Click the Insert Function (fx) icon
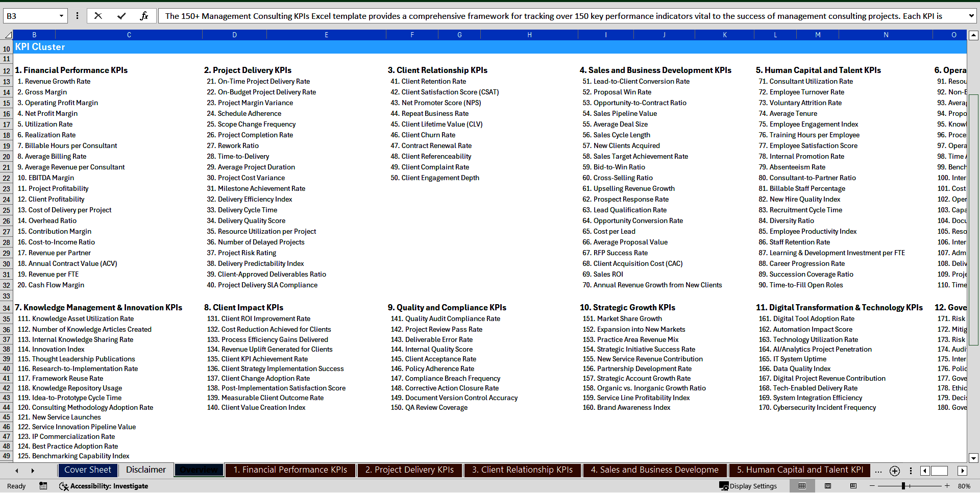The height and width of the screenshot is (493, 980). pyautogui.click(x=144, y=15)
